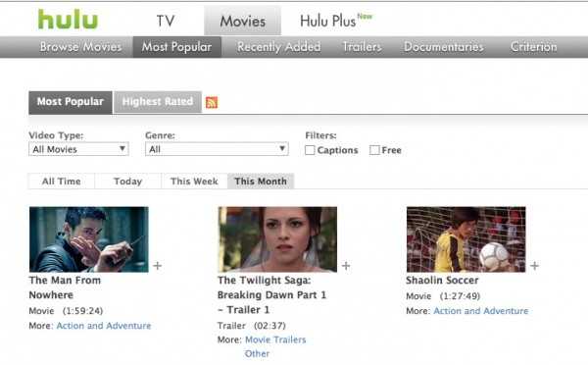The height and width of the screenshot is (365, 588).
Task: Open the Shaolin Soccer thumbnail
Action: [x=466, y=239]
